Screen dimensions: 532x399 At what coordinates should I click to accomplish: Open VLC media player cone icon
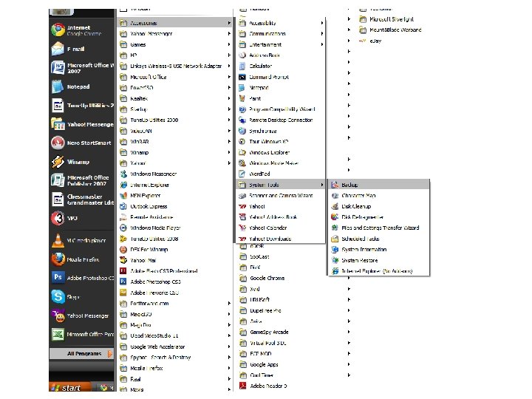(x=58, y=240)
